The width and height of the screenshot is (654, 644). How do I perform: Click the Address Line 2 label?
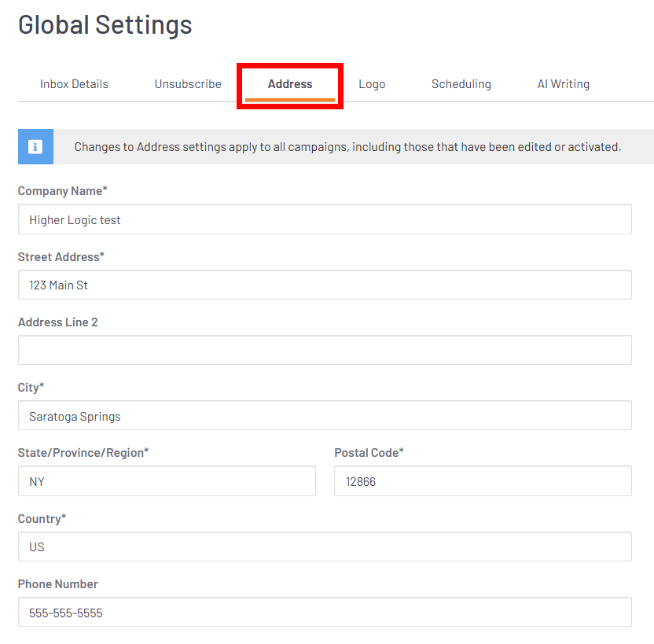pyautogui.click(x=57, y=322)
